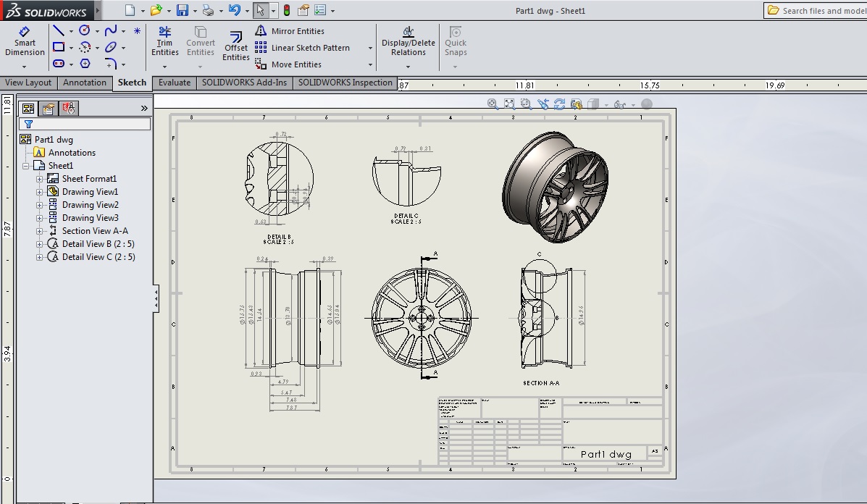
Task: Click the Print icon
Action: click(209, 10)
